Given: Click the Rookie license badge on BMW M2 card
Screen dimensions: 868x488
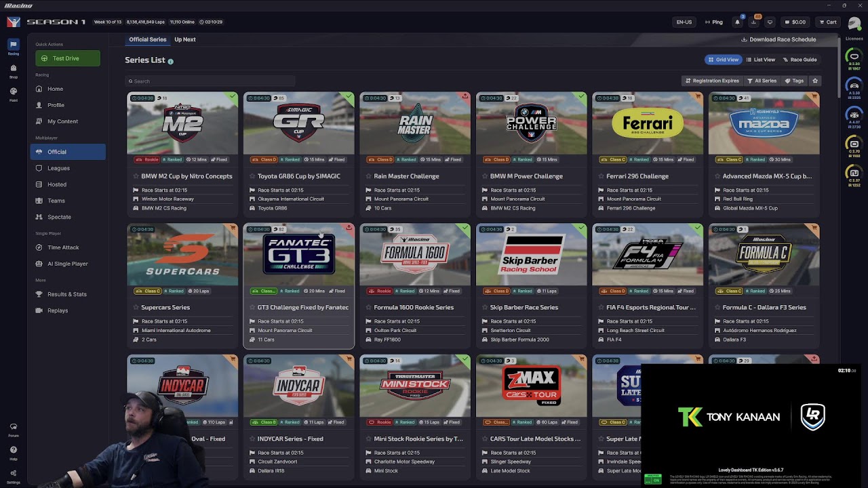Looking at the screenshot, I should (x=147, y=159).
